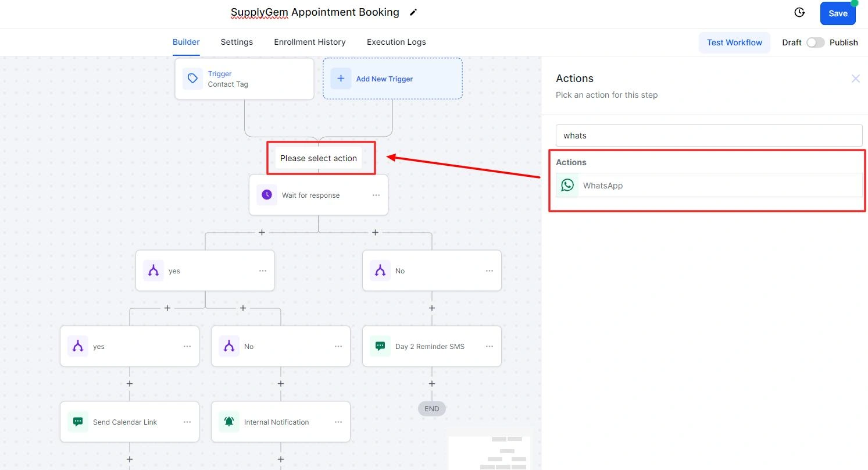Add step above Day 2 Reminder SMS
Screen dimensions: 868x470
[432, 308]
